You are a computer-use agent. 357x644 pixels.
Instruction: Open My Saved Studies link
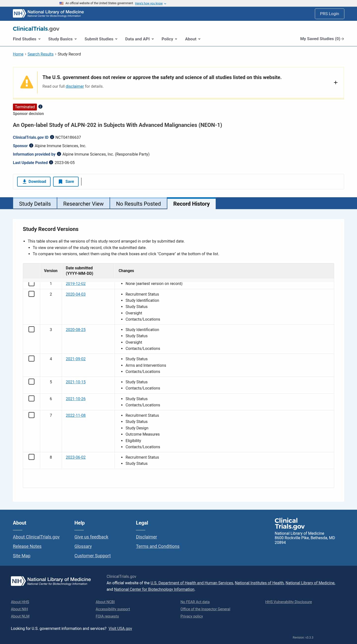click(322, 39)
